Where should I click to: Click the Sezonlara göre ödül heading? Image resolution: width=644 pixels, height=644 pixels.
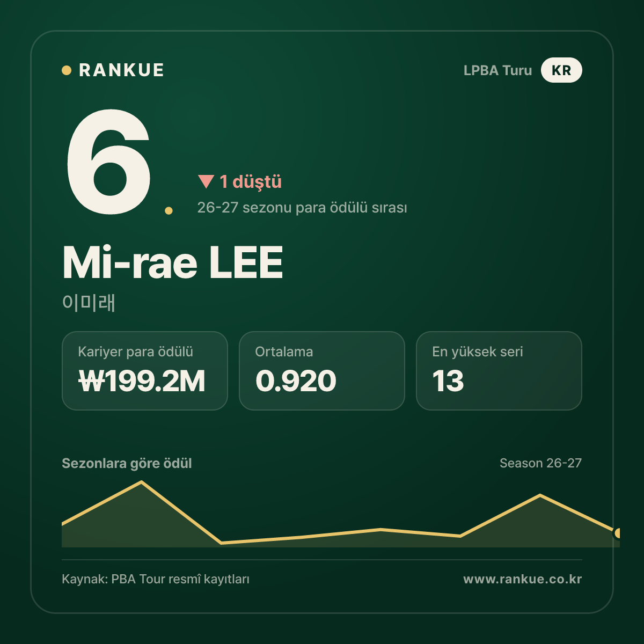127,463
